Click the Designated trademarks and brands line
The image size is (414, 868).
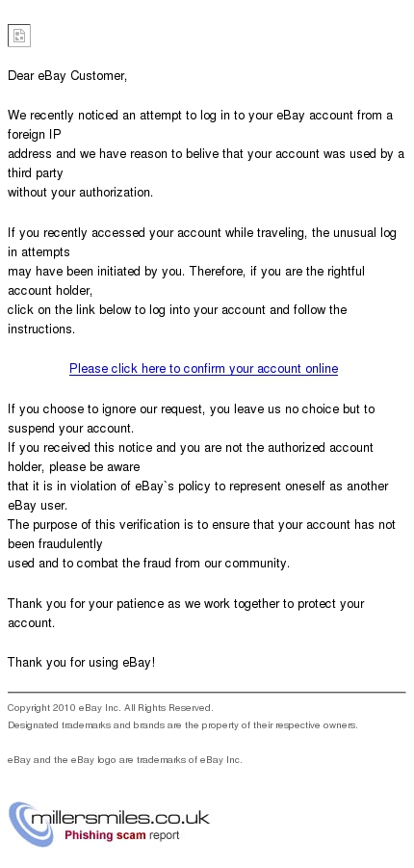click(x=183, y=725)
